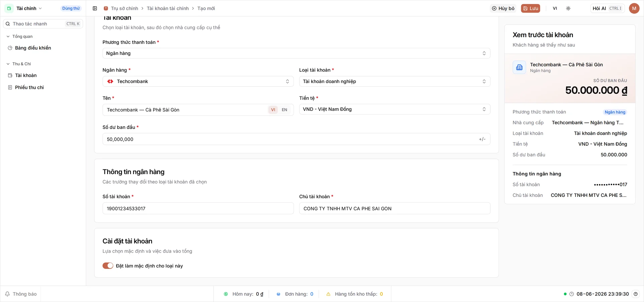Click the green online status dot
This screenshot has width=644, height=302.
coord(565,294)
